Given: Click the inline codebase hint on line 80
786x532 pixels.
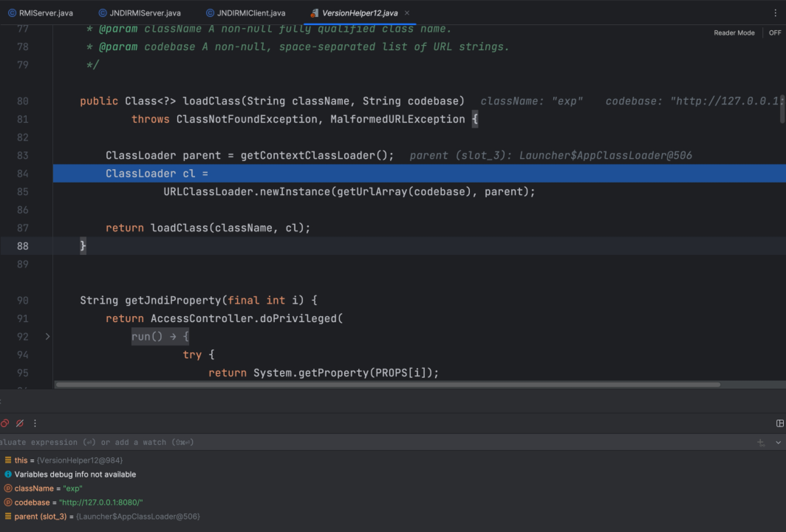Looking at the screenshot, I should point(696,101).
